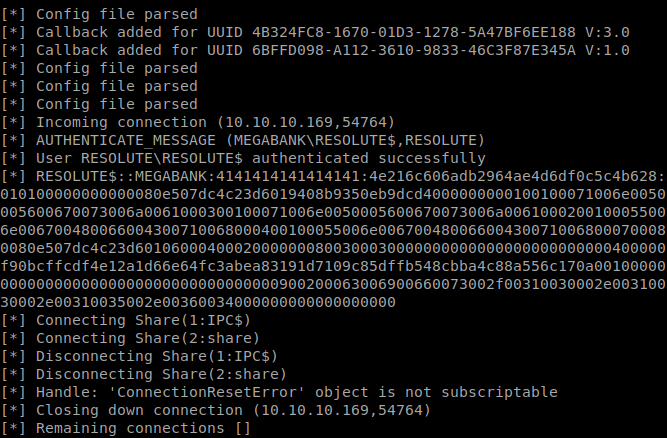Click the 'ConnectionResetError' text

[207, 392]
